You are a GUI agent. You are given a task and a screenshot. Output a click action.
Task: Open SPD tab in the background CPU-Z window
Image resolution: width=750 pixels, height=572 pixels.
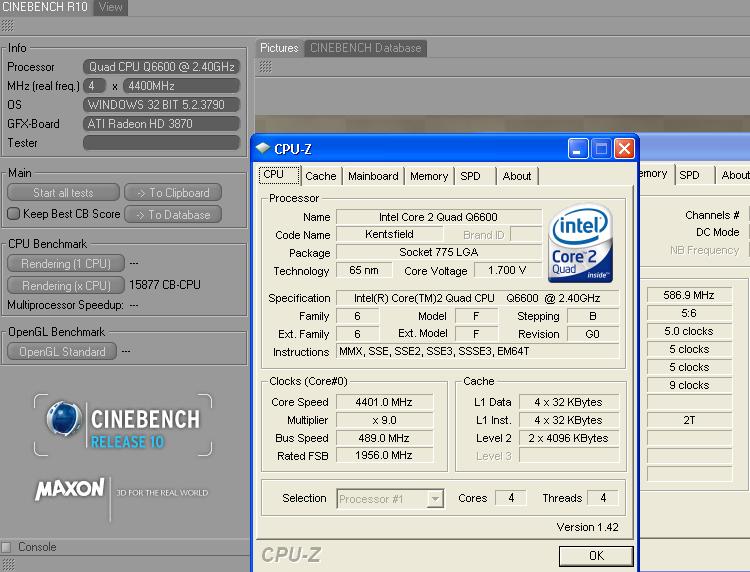[x=695, y=175]
